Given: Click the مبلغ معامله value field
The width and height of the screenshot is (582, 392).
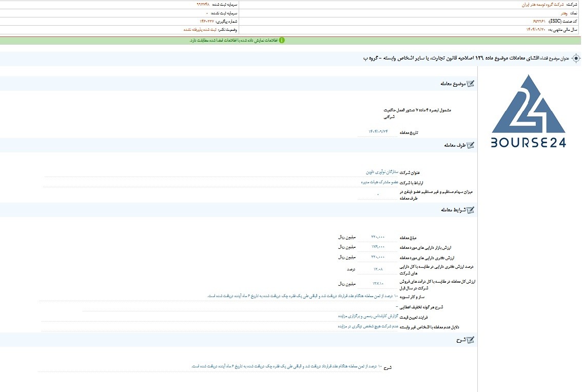Looking at the screenshot, I should click(378, 237).
